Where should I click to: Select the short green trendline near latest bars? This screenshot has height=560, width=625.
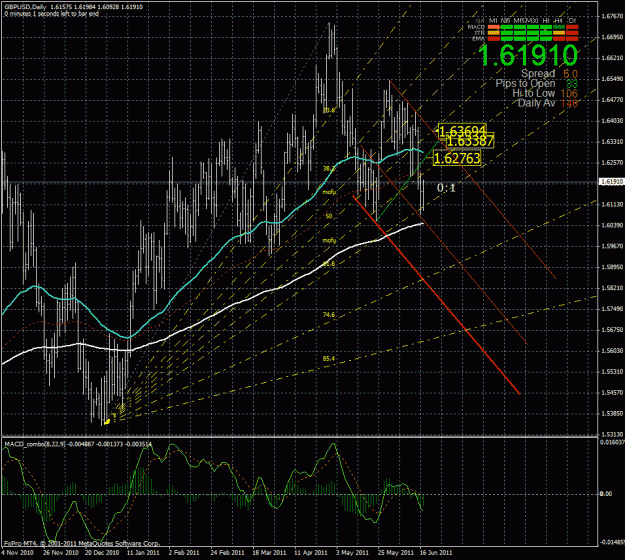pyautogui.click(x=407, y=180)
